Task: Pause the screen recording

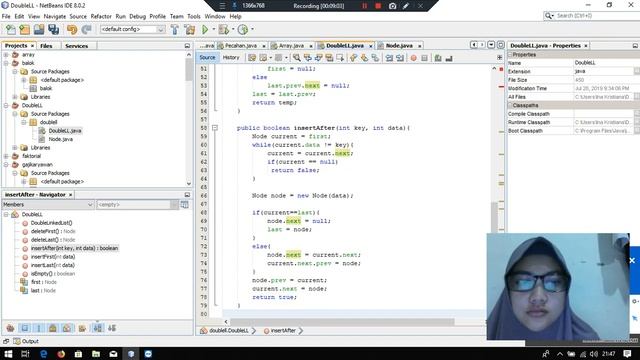Action: point(364,6)
